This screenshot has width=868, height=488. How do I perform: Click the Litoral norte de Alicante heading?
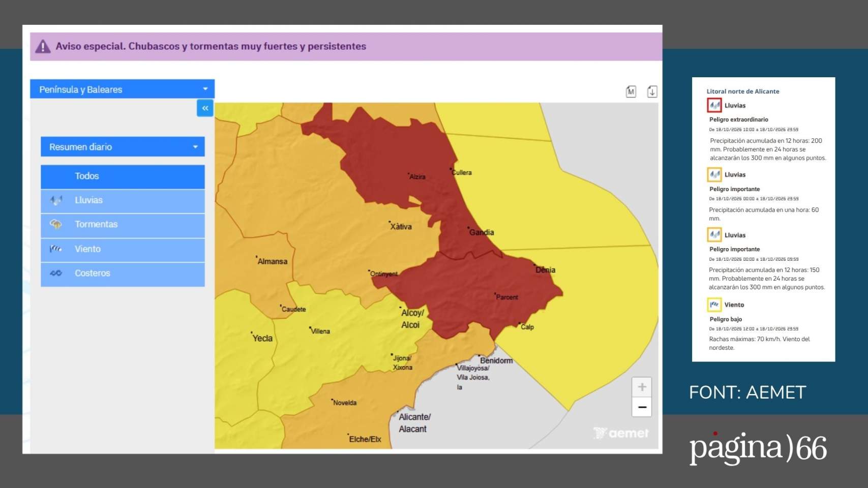pos(742,91)
